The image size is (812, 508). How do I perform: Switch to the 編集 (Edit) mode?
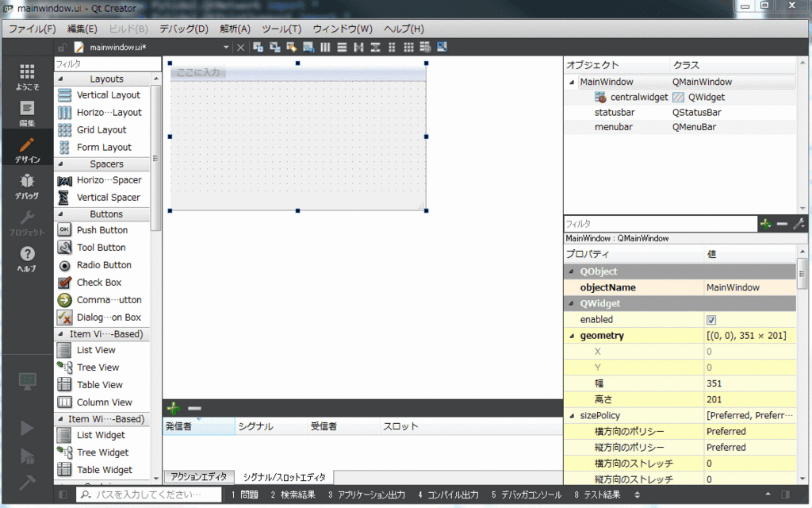[27, 114]
